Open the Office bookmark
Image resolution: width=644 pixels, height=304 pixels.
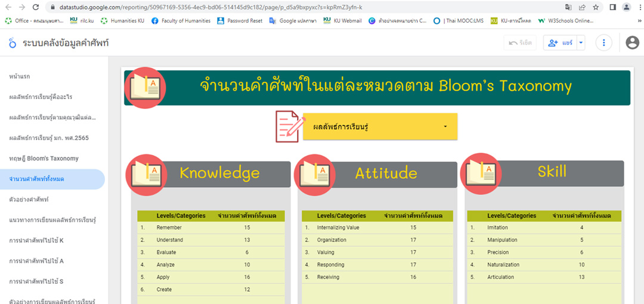[34, 20]
